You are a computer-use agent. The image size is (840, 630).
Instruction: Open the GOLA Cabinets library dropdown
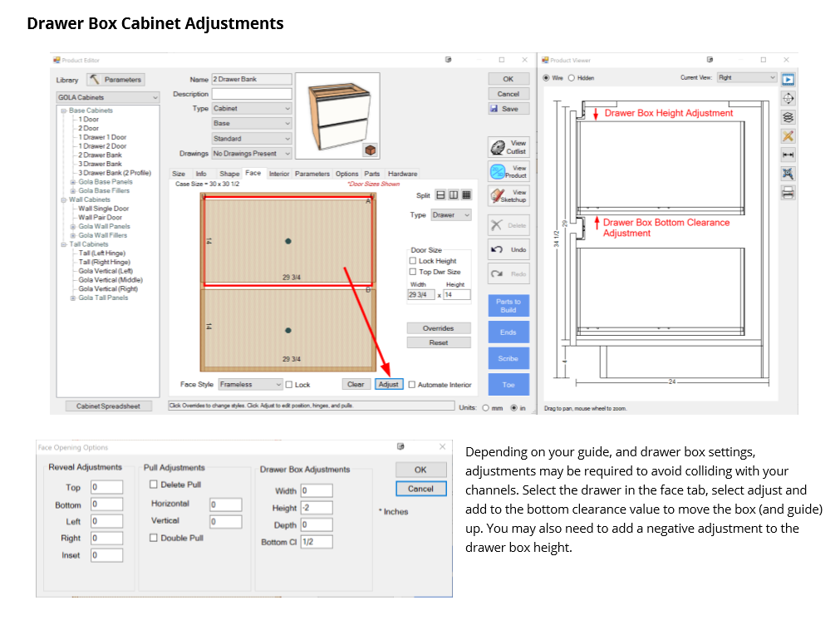point(108,97)
